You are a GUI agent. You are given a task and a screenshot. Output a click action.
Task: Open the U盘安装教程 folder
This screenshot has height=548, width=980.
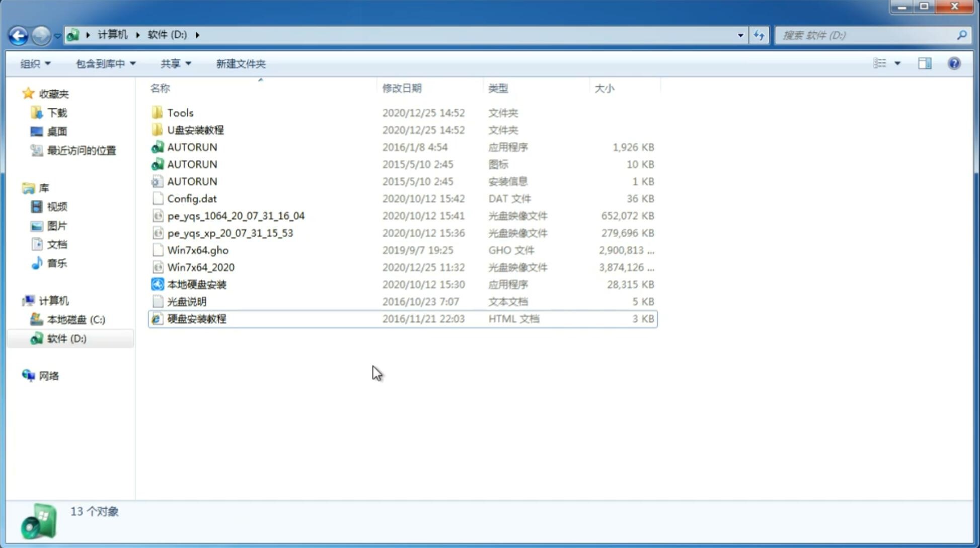pos(195,129)
